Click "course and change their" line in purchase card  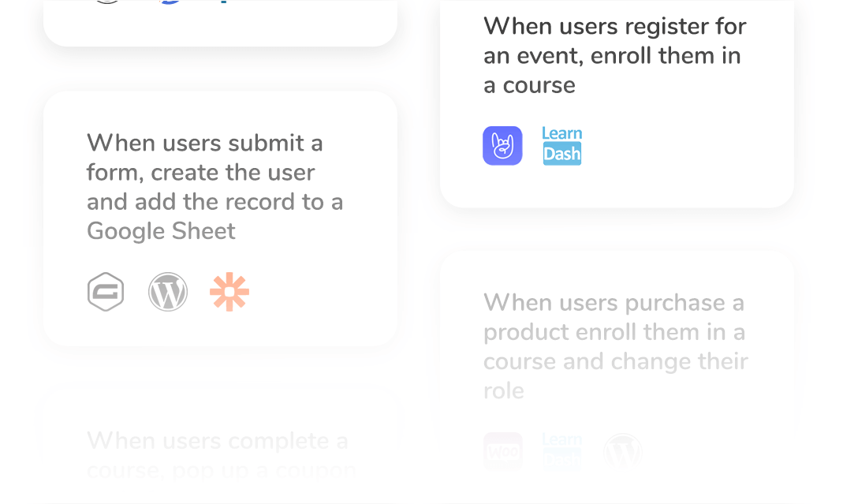(x=615, y=361)
